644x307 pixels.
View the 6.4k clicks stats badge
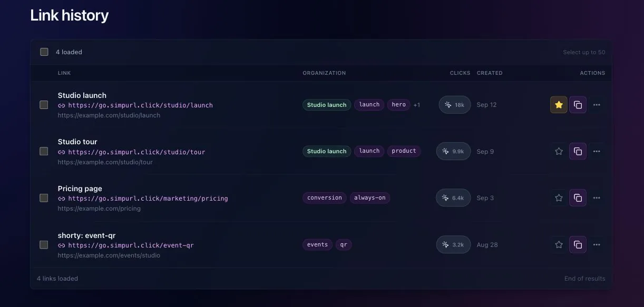point(453,198)
